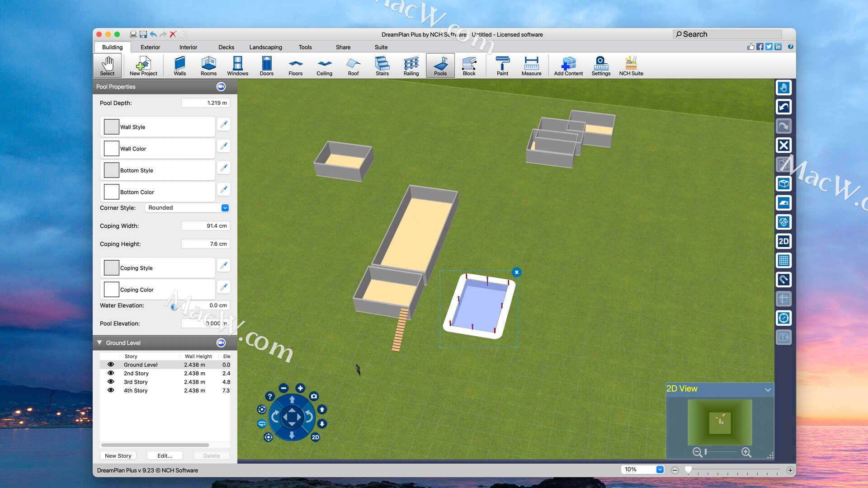Open the Rooms tool
The height and width of the screenshot is (488, 868).
tap(208, 66)
